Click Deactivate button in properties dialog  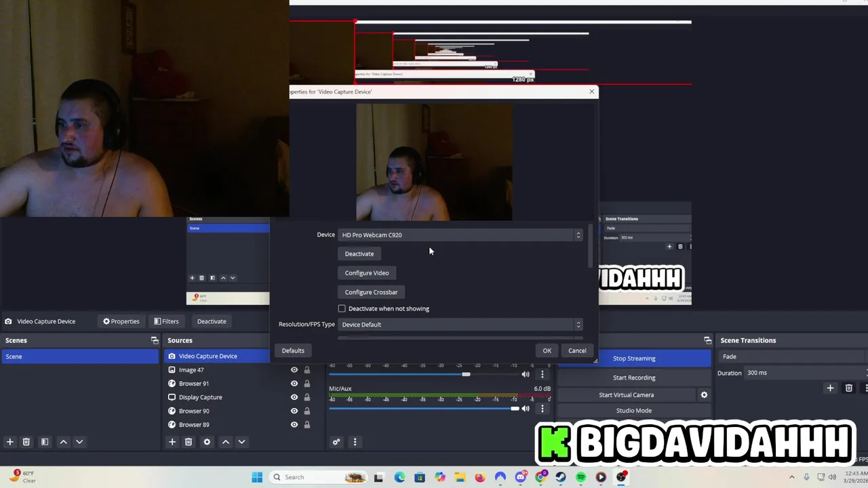(359, 253)
